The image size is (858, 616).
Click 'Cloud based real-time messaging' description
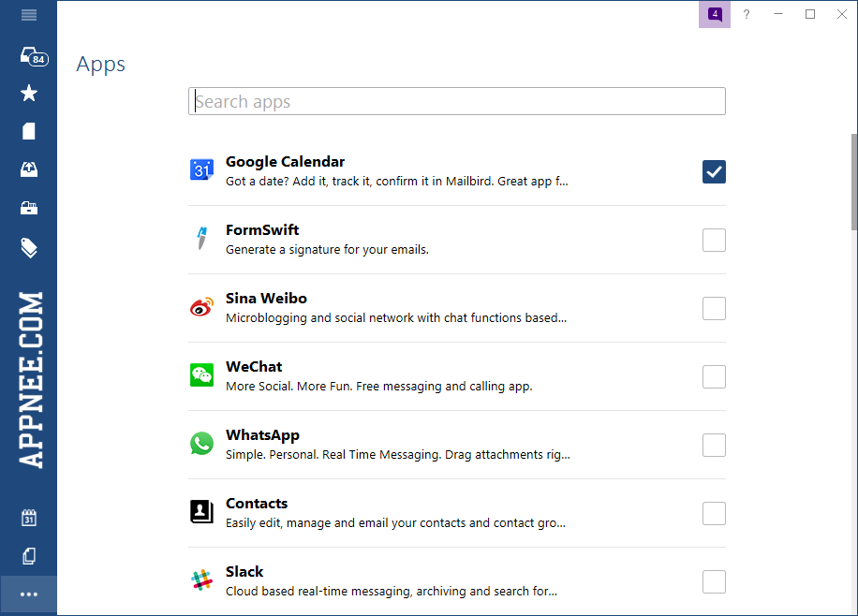pos(392,592)
